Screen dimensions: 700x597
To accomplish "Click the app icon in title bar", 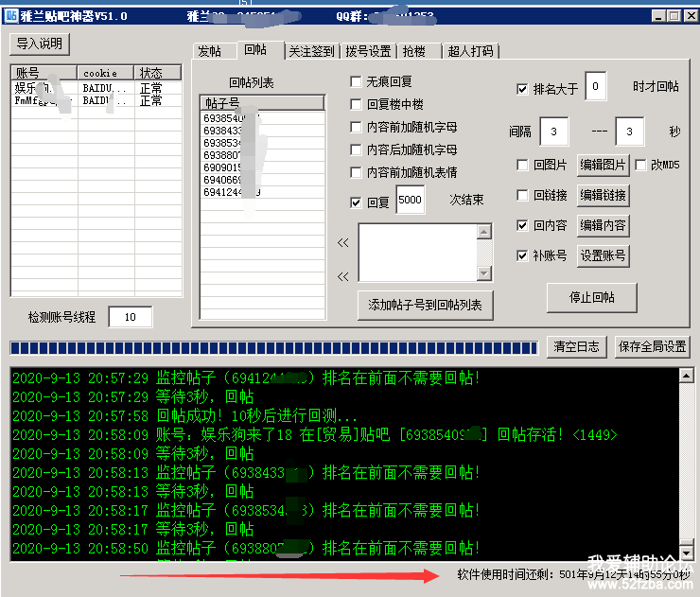I will tap(12, 16).
